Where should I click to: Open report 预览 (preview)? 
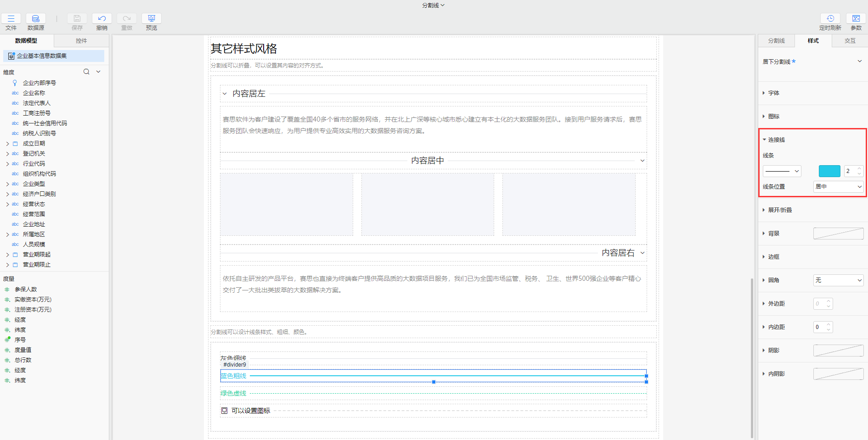click(x=151, y=18)
